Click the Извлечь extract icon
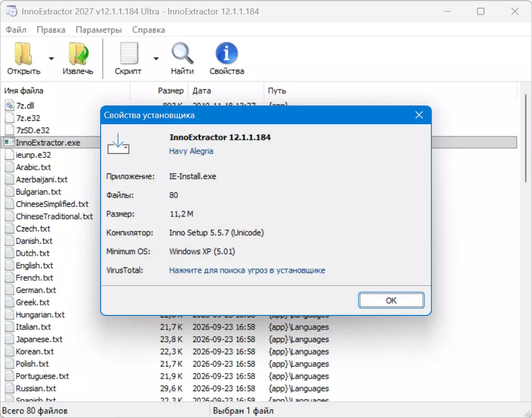Image resolution: width=532 pixels, height=418 pixels. 78,53
